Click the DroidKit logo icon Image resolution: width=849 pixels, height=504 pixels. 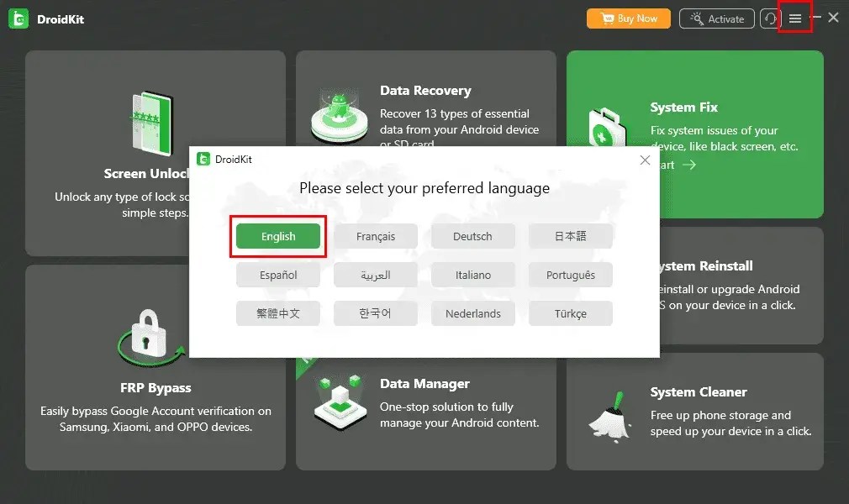(18, 18)
